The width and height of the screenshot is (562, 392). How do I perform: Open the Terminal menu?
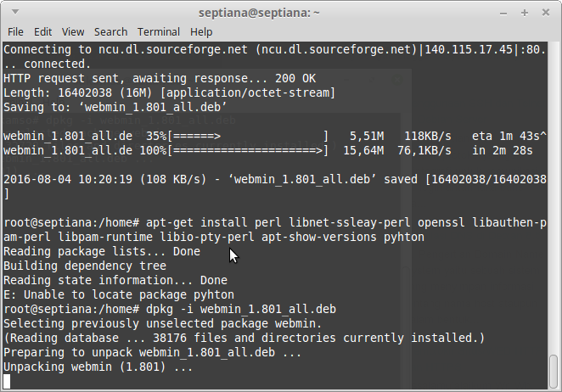(x=159, y=31)
